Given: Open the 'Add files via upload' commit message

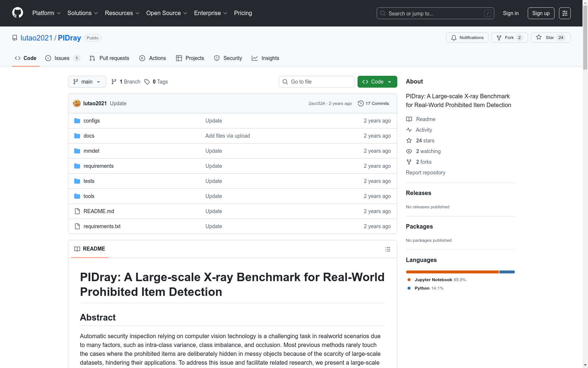Looking at the screenshot, I should (x=228, y=136).
